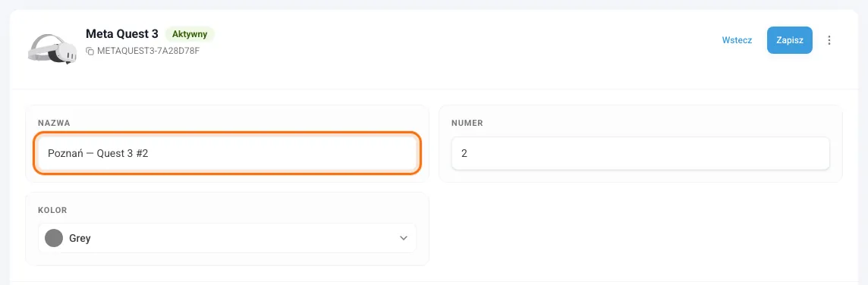Click the digit 2 in Numer field
The image size is (868, 285).
click(464, 153)
